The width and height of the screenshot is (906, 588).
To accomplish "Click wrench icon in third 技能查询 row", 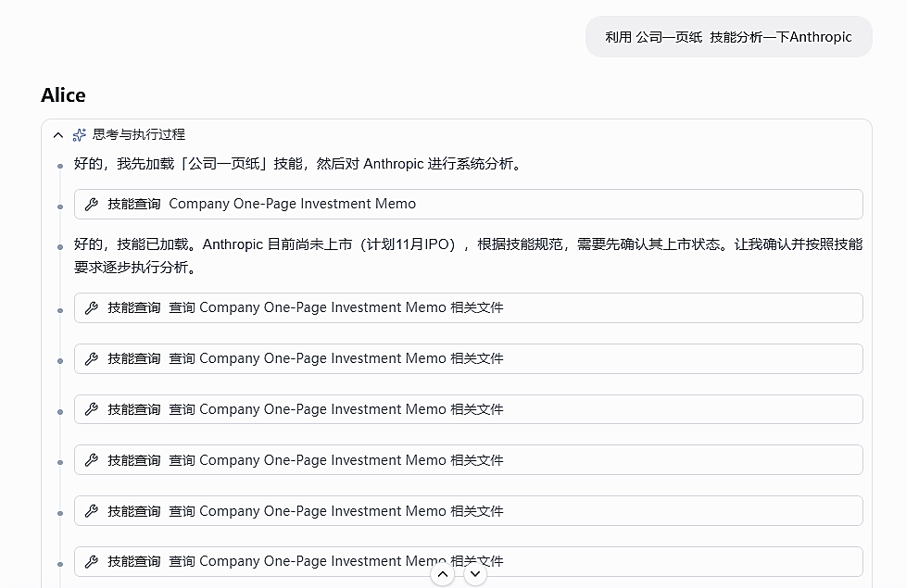I will coord(92,358).
